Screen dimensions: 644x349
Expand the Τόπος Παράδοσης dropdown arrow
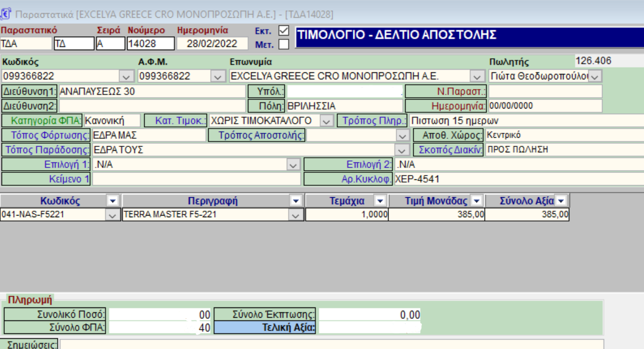(401, 150)
